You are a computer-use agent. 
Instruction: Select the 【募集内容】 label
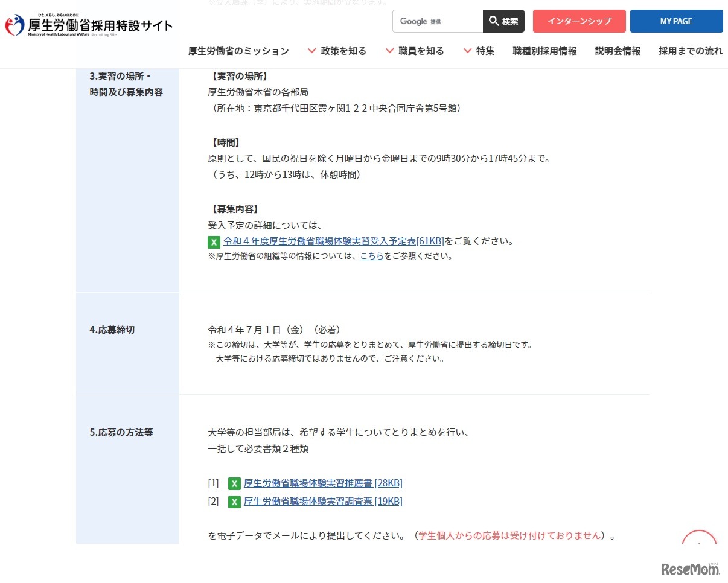235,209
